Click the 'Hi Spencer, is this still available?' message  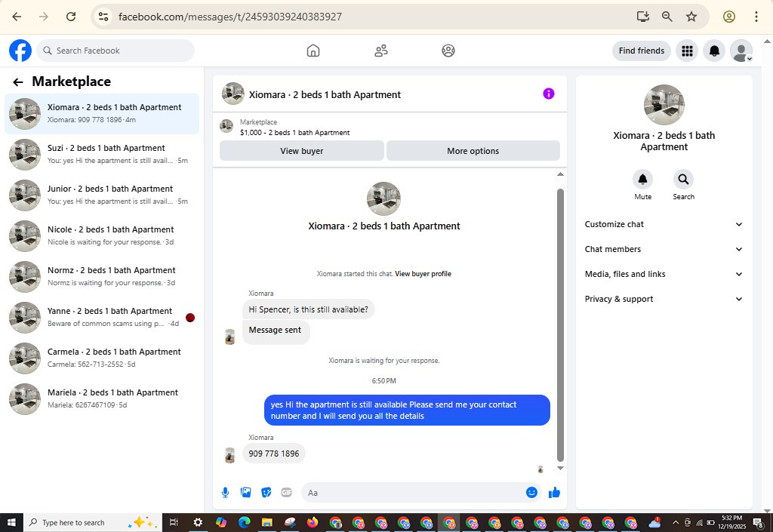pos(308,309)
